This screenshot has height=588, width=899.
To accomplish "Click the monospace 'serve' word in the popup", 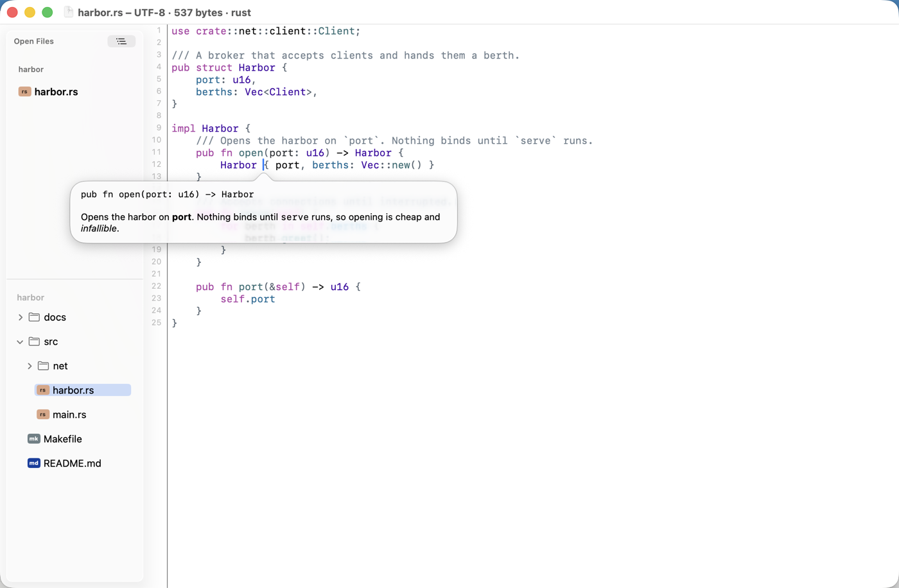I will point(295,217).
